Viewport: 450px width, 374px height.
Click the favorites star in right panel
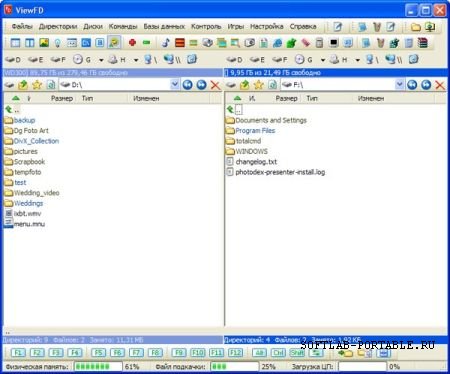(259, 85)
